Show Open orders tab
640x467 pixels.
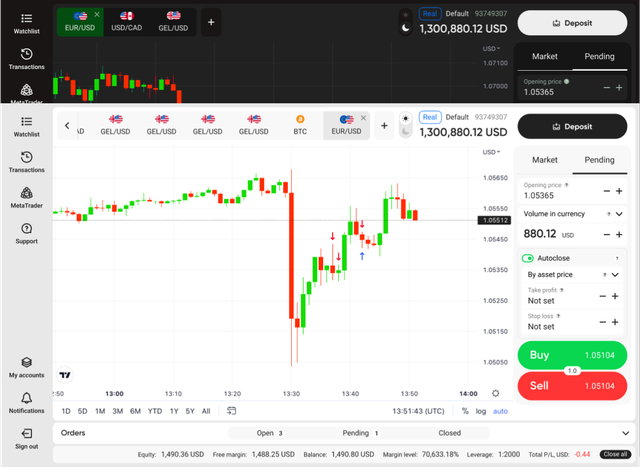269,433
